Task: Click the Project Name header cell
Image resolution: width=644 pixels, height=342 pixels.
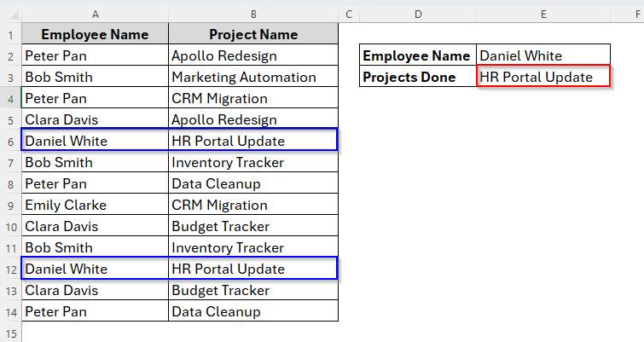Action: tap(253, 35)
